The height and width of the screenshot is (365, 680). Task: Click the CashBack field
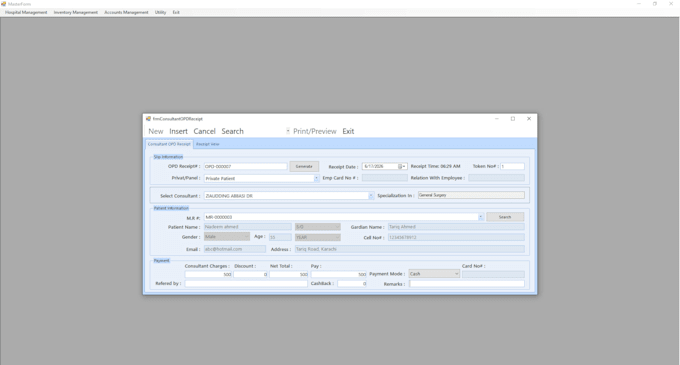coord(352,284)
